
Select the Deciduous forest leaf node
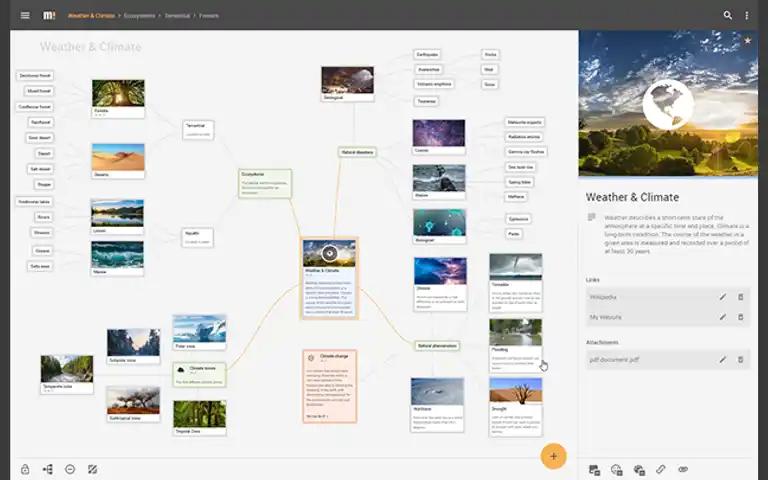pos(35,76)
